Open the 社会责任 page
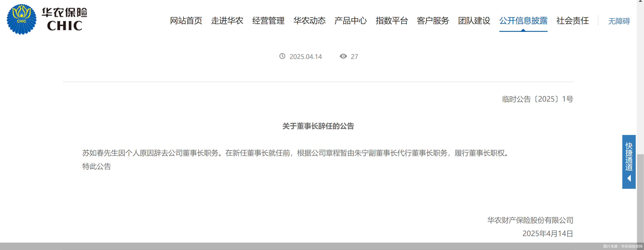Viewport: 644px width, 250px height. click(572, 21)
